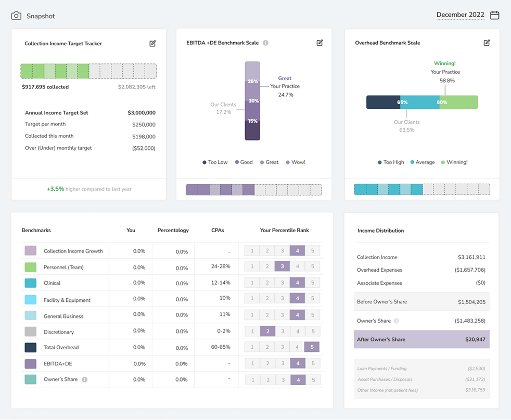The height and width of the screenshot is (420, 511).
Task: Click the edit icon on Collection Income Target Tracker
Action: 152,43
